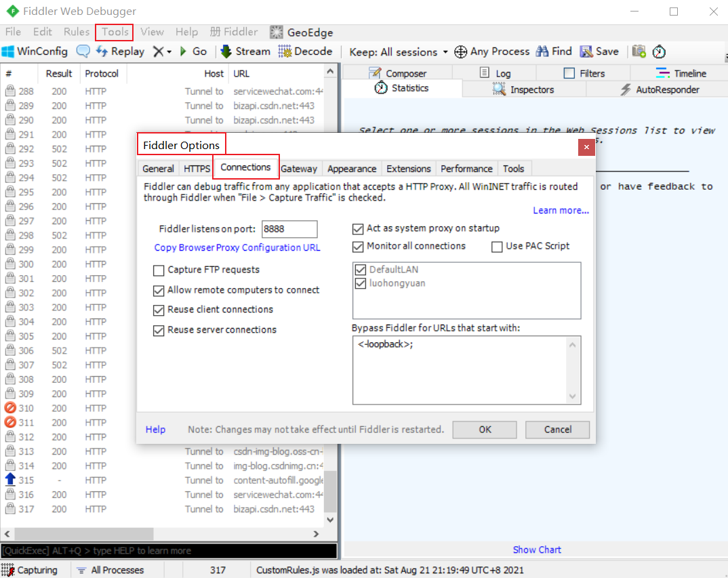This screenshot has height=578, width=728.
Task: Enable Capture FTP requests
Action: tap(158, 270)
